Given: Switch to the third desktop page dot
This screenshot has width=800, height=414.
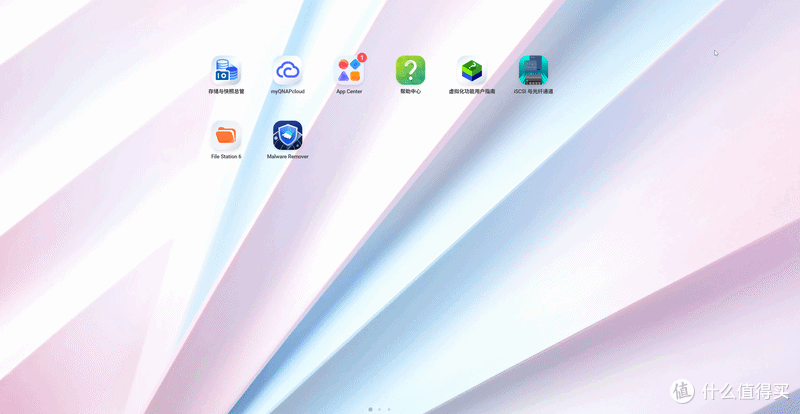Looking at the screenshot, I should tap(389, 409).
